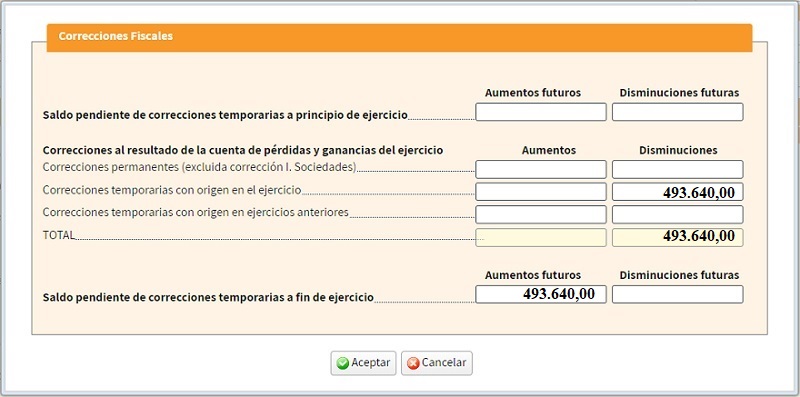Click the Saldo pendiente a fin de ejercicio label

tap(208, 297)
